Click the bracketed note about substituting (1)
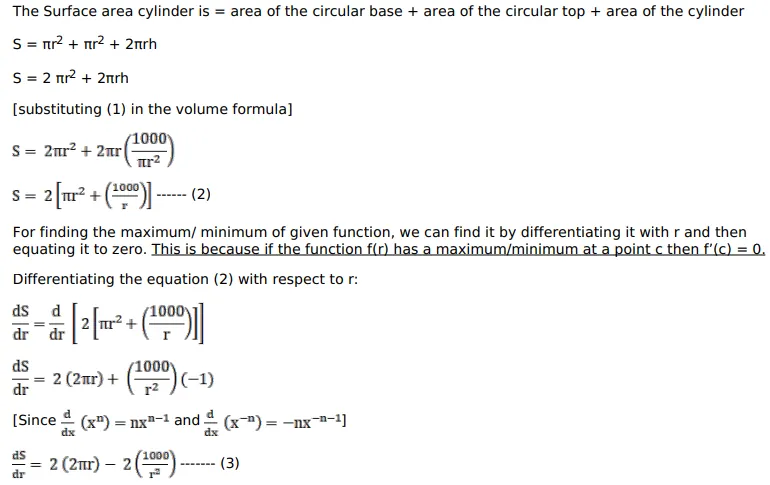The width and height of the screenshot is (770, 485). (152, 109)
